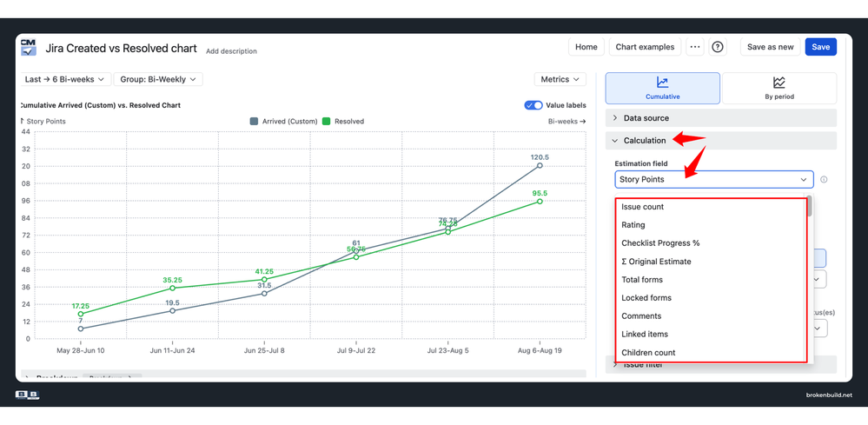This screenshot has height=425, width=868.
Task: Click the CM app logo icon
Action: (x=29, y=47)
